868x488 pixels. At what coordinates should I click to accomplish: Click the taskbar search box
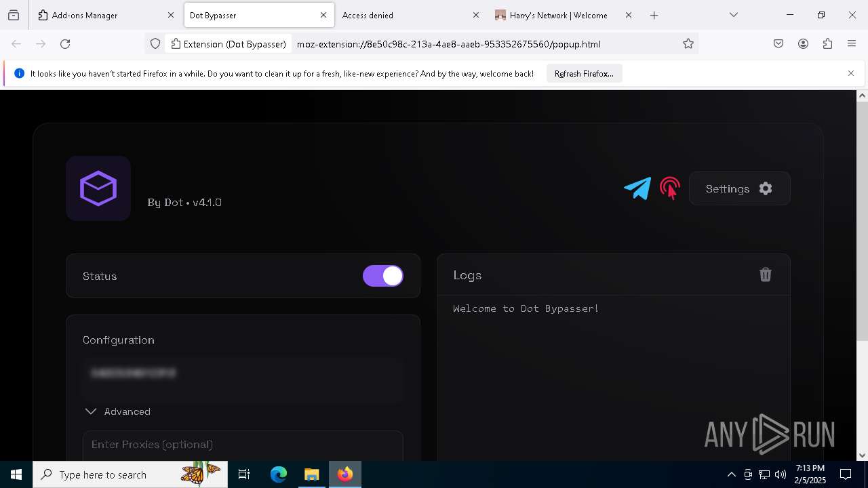point(130,474)
